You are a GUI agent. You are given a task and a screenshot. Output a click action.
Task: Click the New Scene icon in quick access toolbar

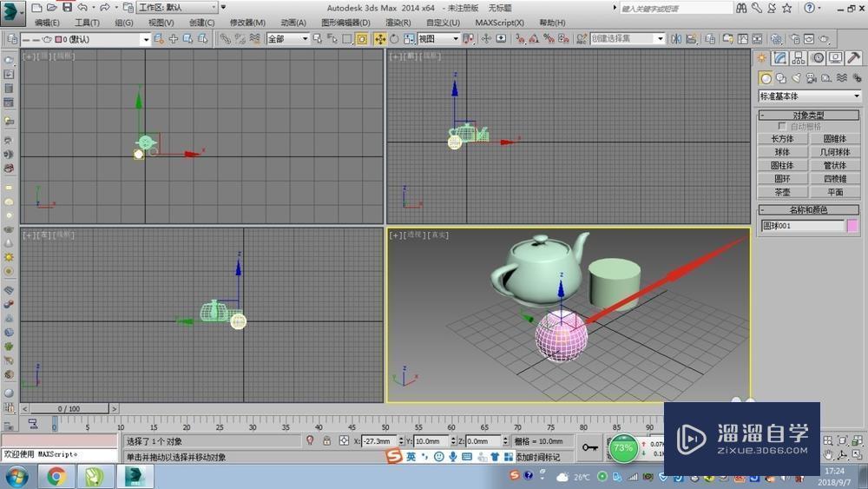[x=36, y=8]
